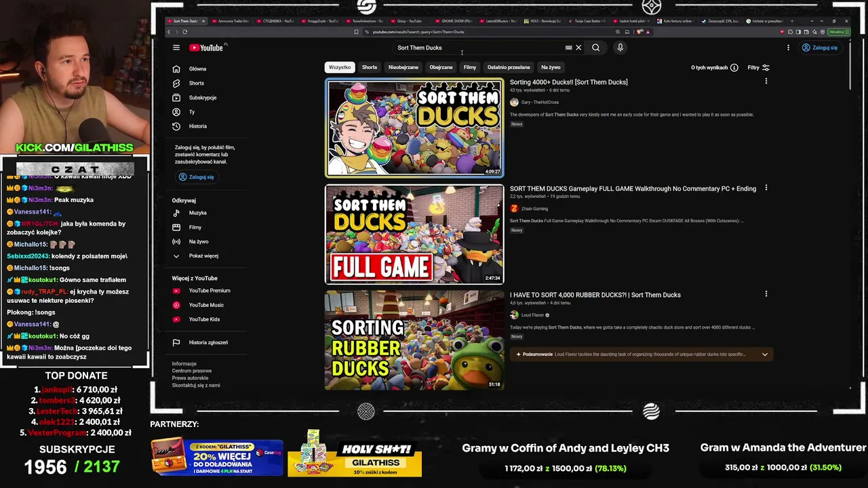Open 'Prawa autorskie' footer link
Screen dimensions: 868x488
tap(190, 378)
